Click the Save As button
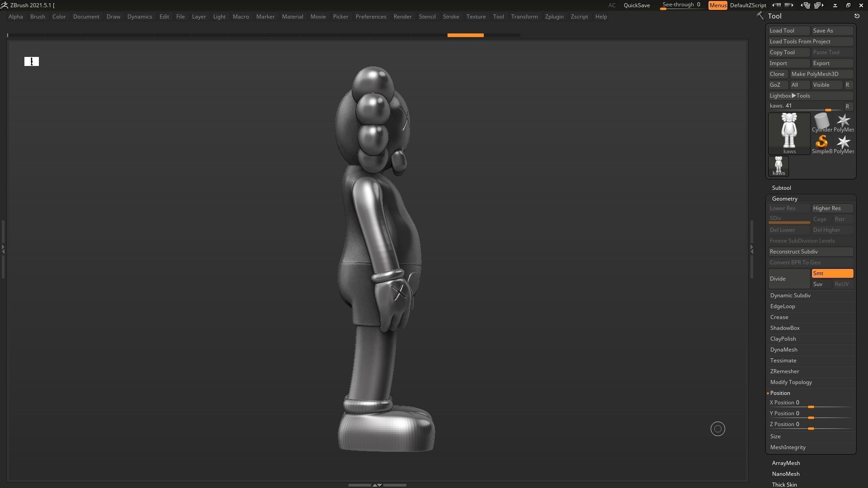The height and width of the screenshot is (488, 868). tap(832, 31)
